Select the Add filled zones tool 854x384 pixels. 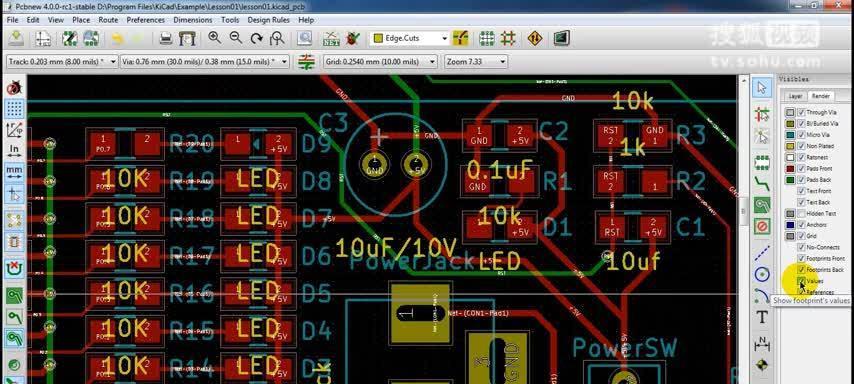(x=761, y=205)
